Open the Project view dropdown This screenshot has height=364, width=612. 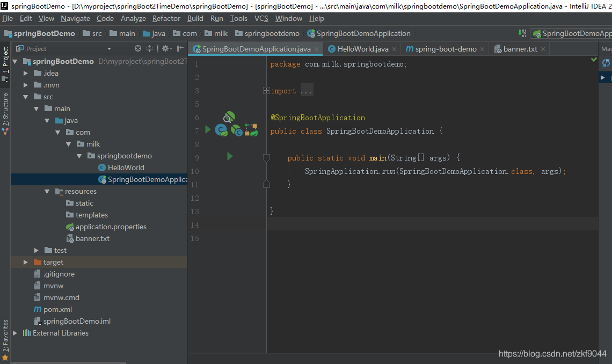point(110,49)
